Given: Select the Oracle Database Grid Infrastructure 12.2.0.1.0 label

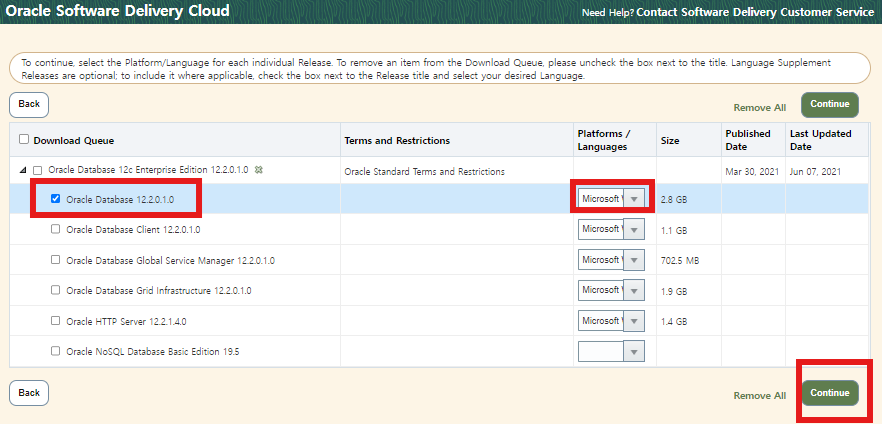Looking at the screenshot, I should [159, 291].
